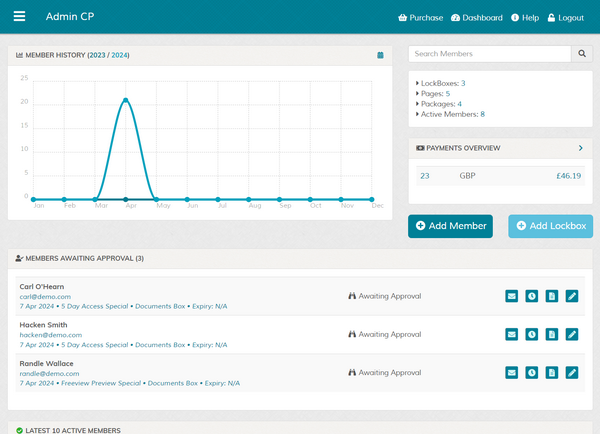Click the clock icon for Hacken Smith
Viewport: 600px width, 434px height.
tap(532, 334)
